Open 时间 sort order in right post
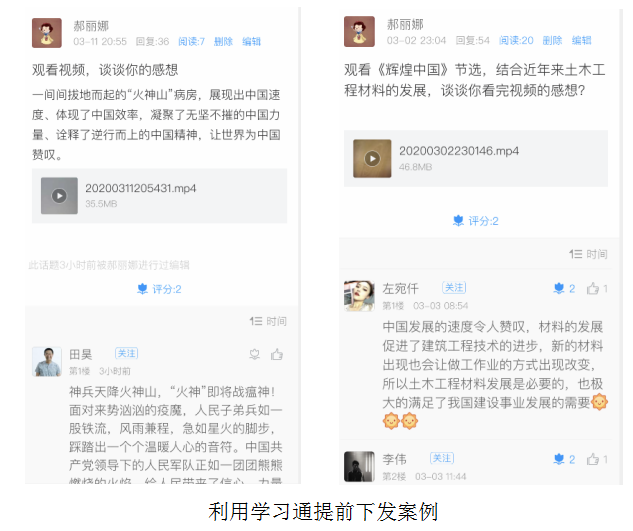This screenshot has height=531, width=633. (x=588, y=254)
